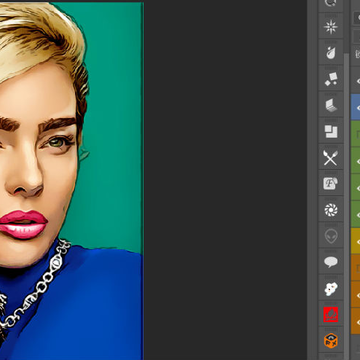Toggle visibility eye on the yellow layer row
This screenshot has width=360, height=360.
coord(358,241)
